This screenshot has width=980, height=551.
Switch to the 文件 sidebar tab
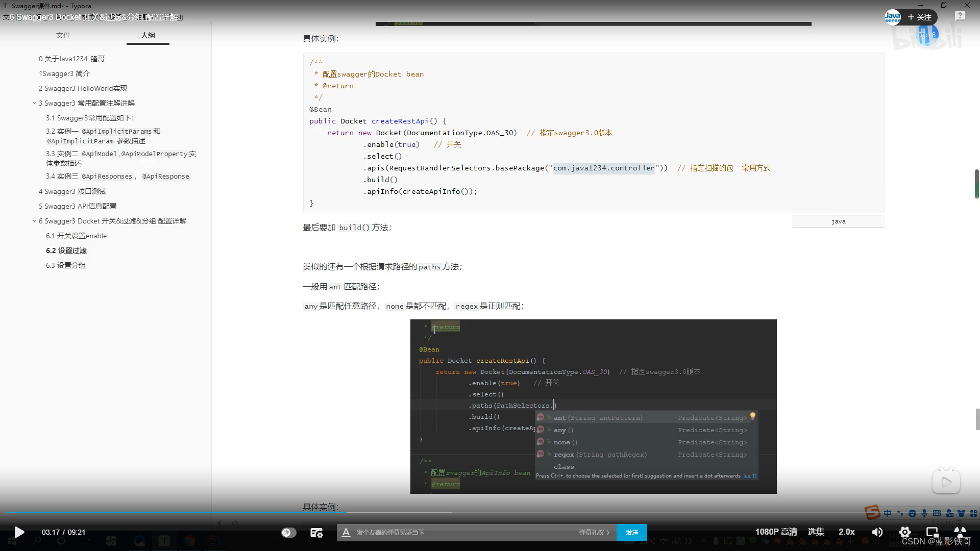63,35
